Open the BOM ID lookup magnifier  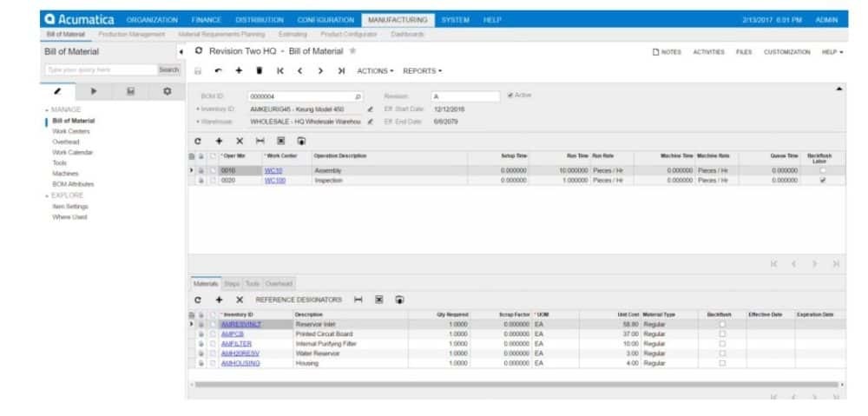point(358,96)
